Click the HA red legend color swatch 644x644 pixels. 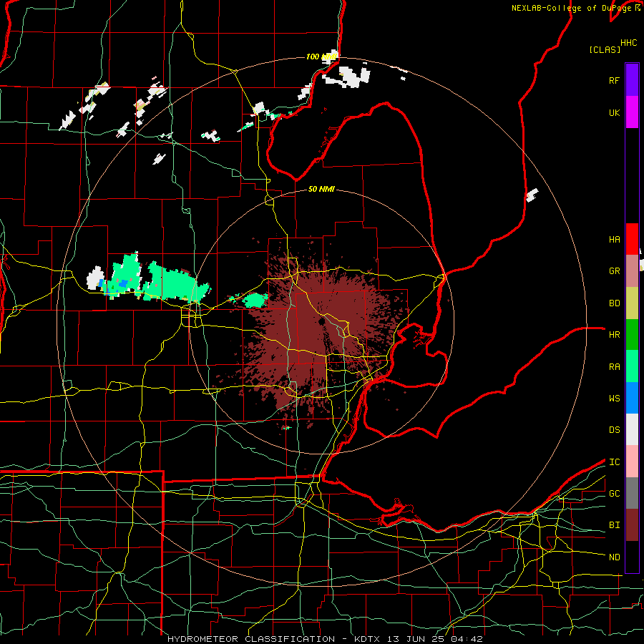(632, 239)
